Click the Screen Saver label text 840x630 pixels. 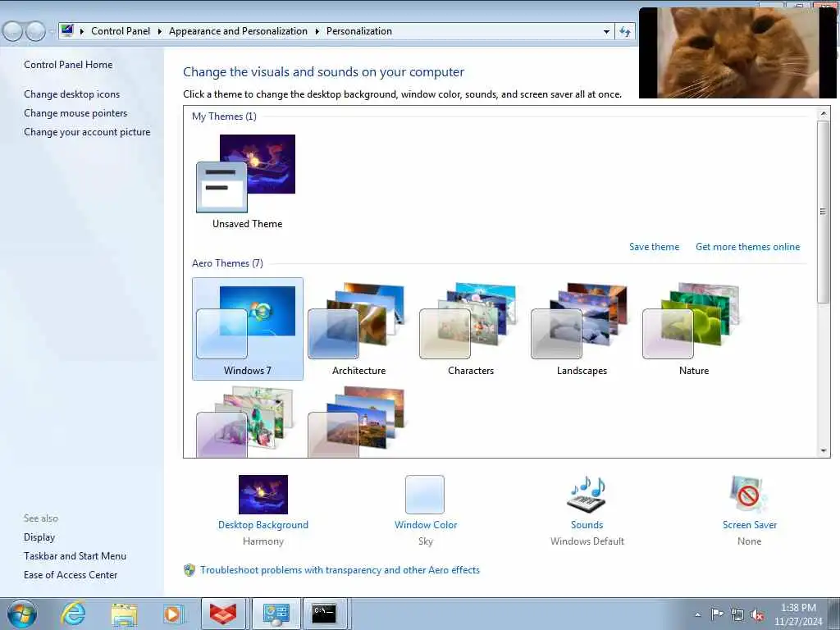750,525
